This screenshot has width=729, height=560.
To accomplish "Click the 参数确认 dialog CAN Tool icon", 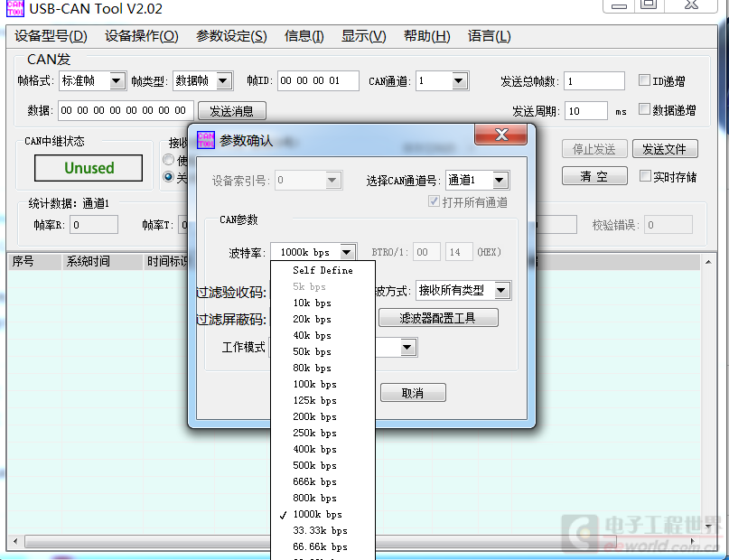I will [206, 140].
